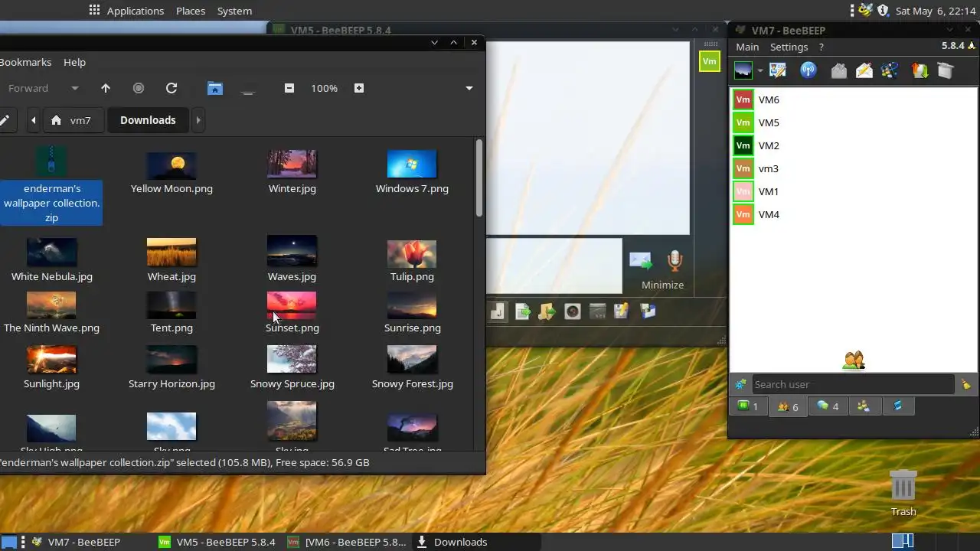The image size is (980, 551).
Task: Select the Sunset.png thumbnail
Action: tap(292, 305)
